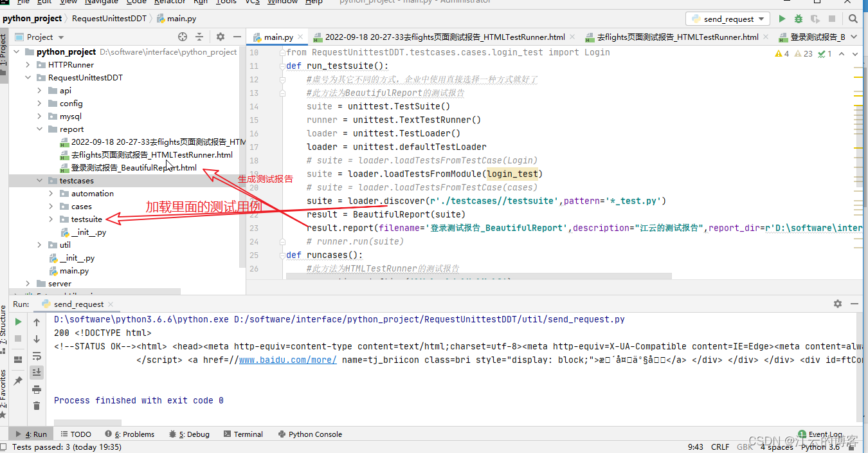This screenshot has height=453, width=868.
Task: Toggle soft-wrap in the Run console
Action: [x=37, y=355]
